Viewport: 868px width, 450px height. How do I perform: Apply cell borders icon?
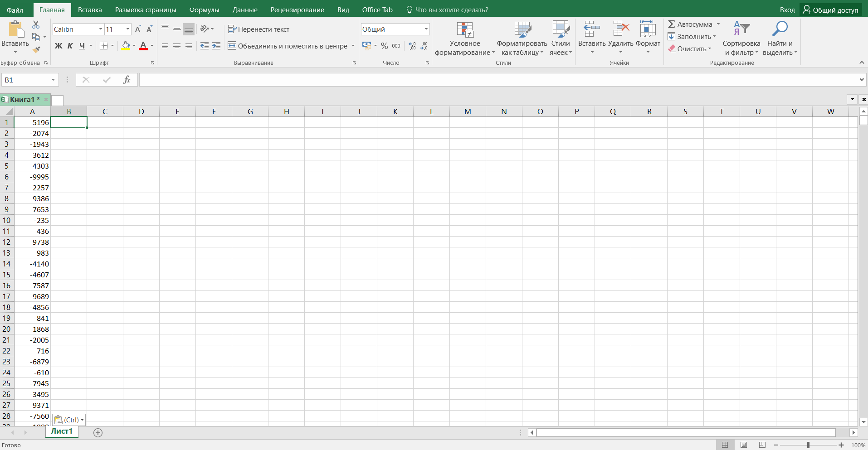tap(104, 46)
